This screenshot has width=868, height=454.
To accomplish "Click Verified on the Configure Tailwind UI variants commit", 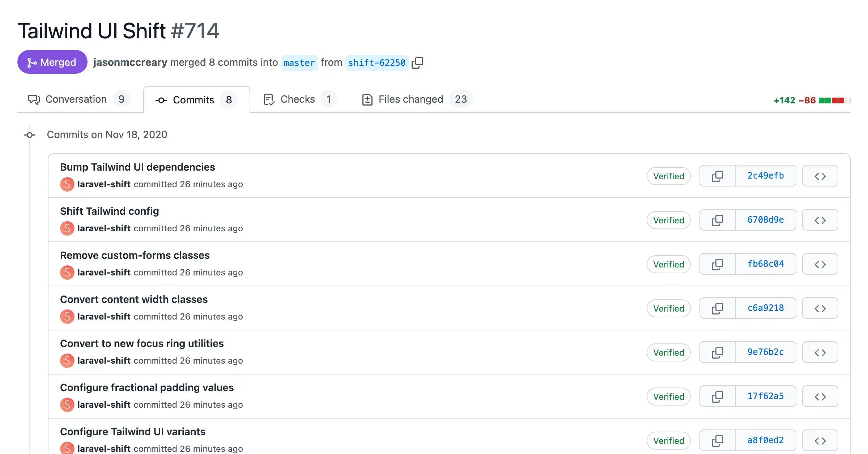I will point(668,440).
